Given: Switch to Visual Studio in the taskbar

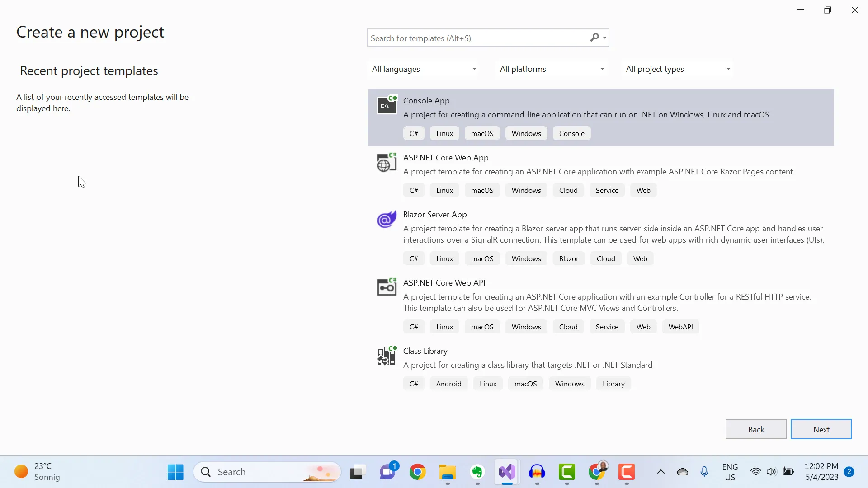Looking at the screenshot, I should (507, 472).
